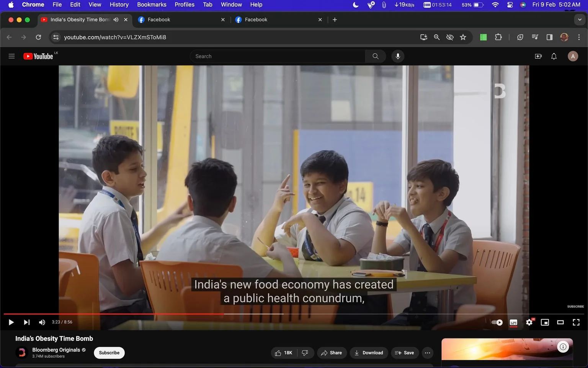Toggle subtitles closed captions button

click(x=513, y=322)
